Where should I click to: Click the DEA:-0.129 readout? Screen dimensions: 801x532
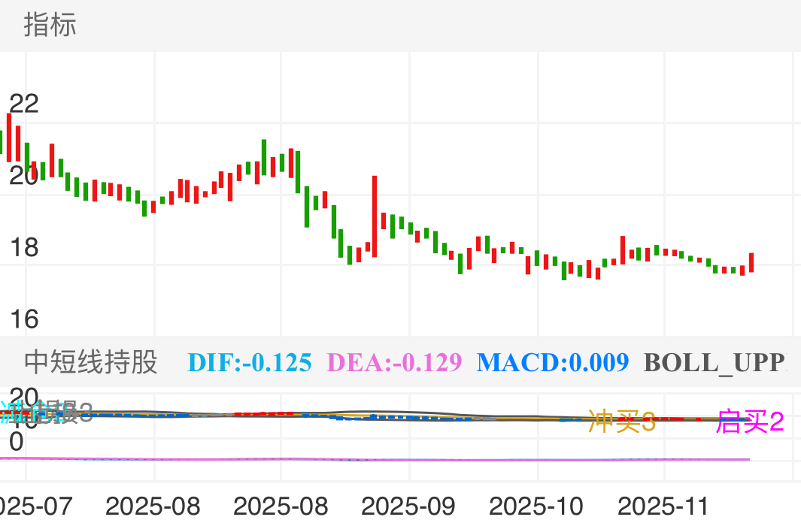point(395,363)
